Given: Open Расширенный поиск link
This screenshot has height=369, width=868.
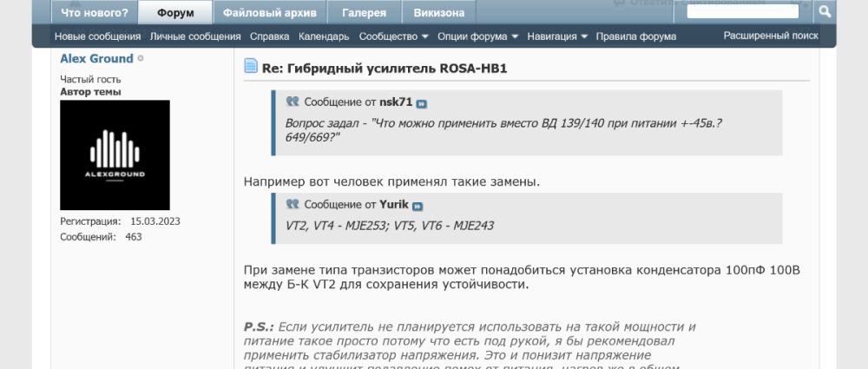Looking at the screenshot, I should pyautogui.click(x=771, y=36).
